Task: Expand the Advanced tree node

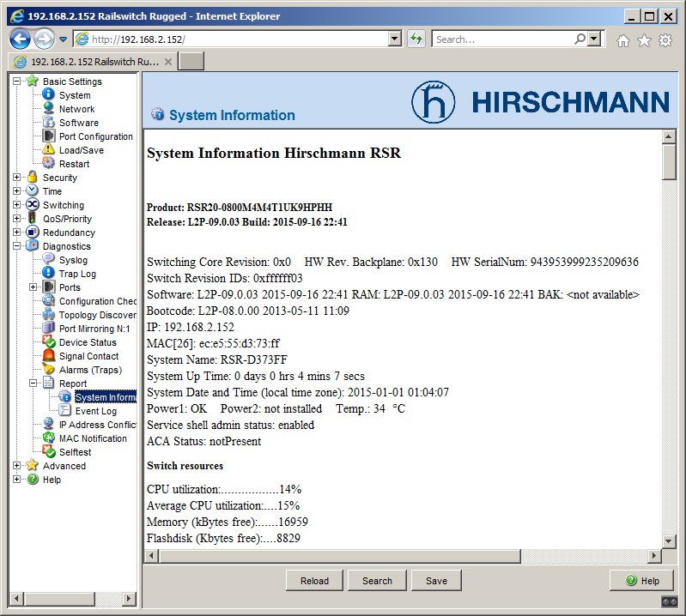Action: click(16, 466)
